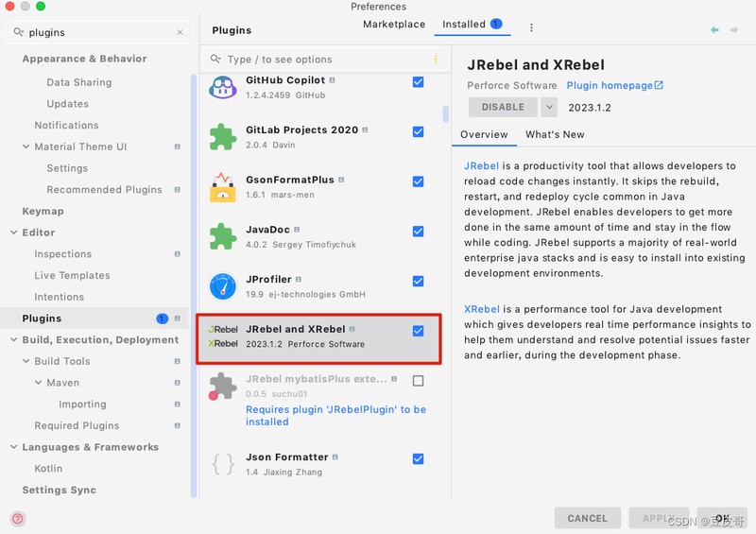
Task: Click the project-level icon next to Recommended Plugins
Action: tap(177, 190)
